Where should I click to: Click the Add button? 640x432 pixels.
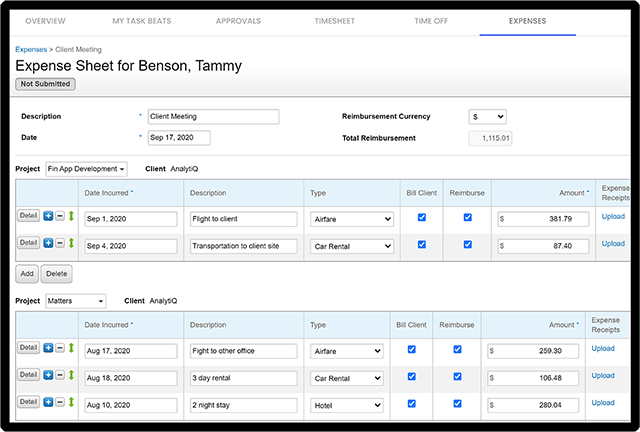[x=27, y=274]
